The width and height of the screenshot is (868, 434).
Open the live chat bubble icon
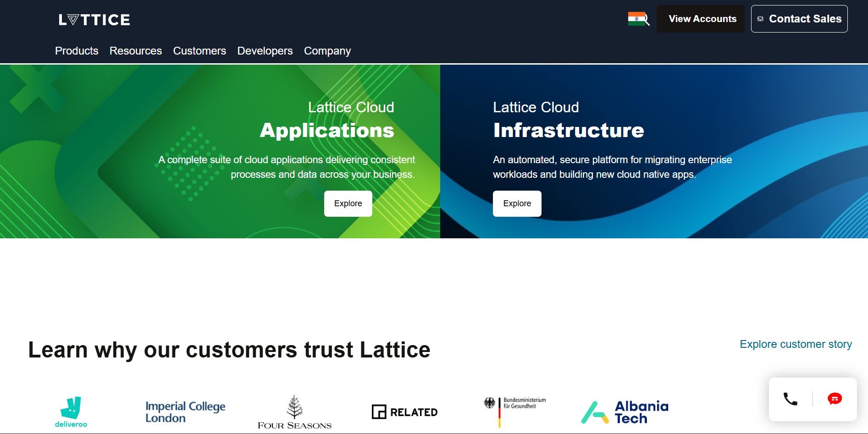(x=835, y=399)
